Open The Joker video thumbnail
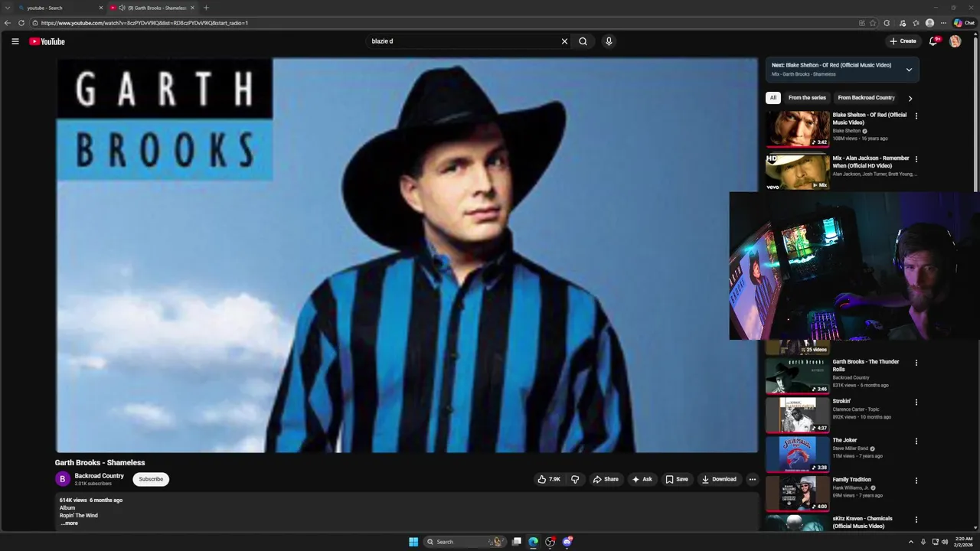Screen dimensions: 980x551 coord(797,454)
